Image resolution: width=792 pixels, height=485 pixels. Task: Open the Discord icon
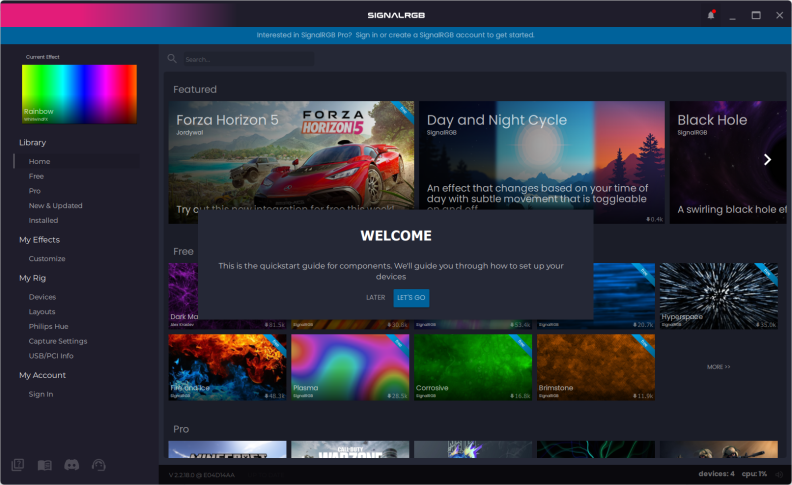[72, 465]
